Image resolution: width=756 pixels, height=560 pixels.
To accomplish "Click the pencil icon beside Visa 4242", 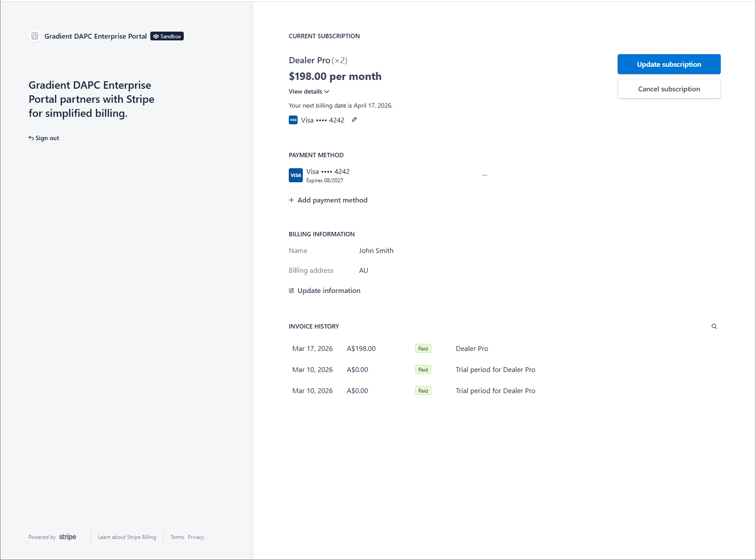I will click(x=354, y=119).
